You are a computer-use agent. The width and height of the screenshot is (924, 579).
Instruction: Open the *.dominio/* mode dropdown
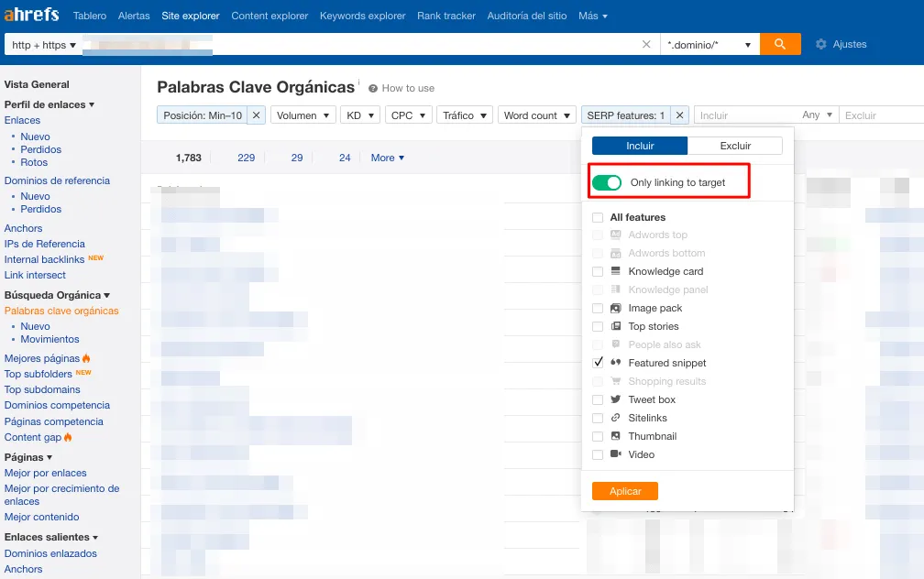[709, 45]
